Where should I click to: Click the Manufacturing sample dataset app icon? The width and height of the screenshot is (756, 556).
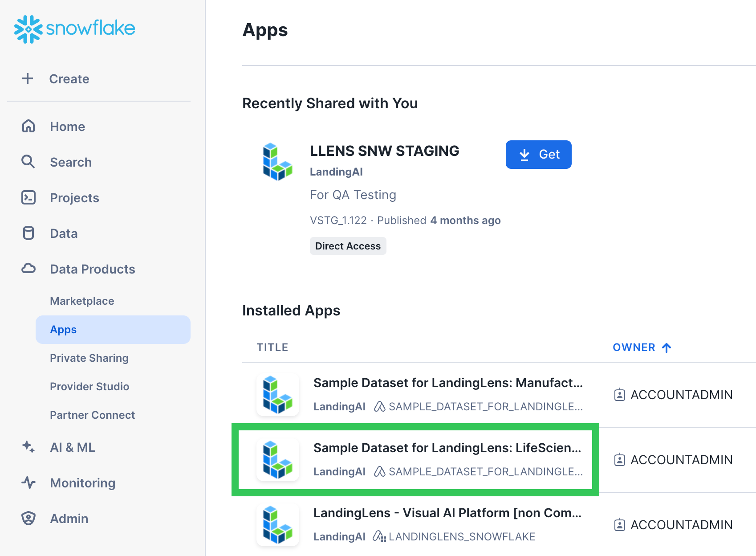pos(278,395)
